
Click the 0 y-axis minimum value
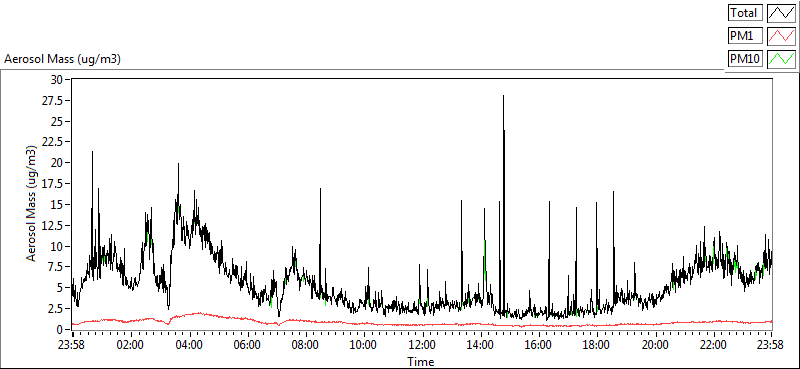[59, 329]
